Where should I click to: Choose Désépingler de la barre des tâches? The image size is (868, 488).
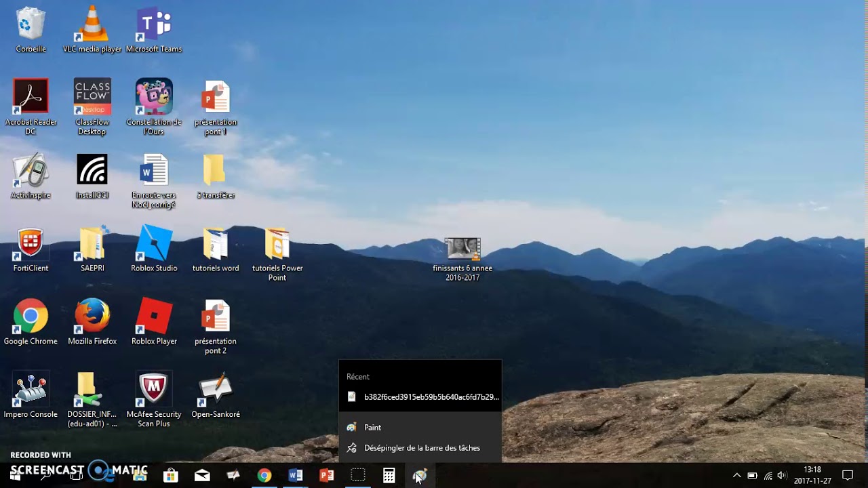(420, 448)
